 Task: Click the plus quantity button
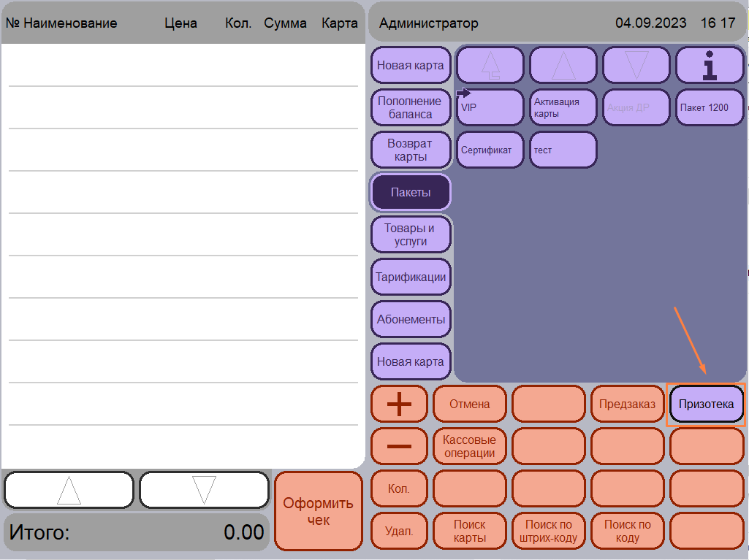coord(399,404)
